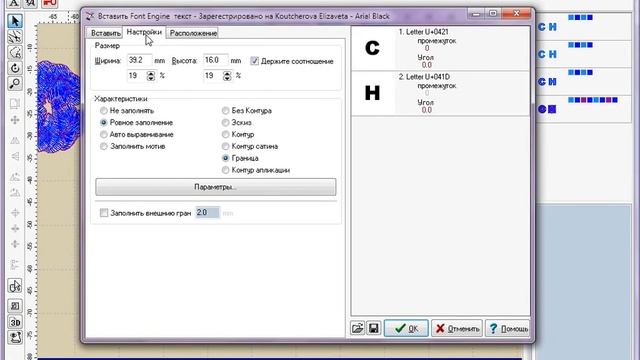Increase height percent with the up spinner arrow

(x=227, y=73)
